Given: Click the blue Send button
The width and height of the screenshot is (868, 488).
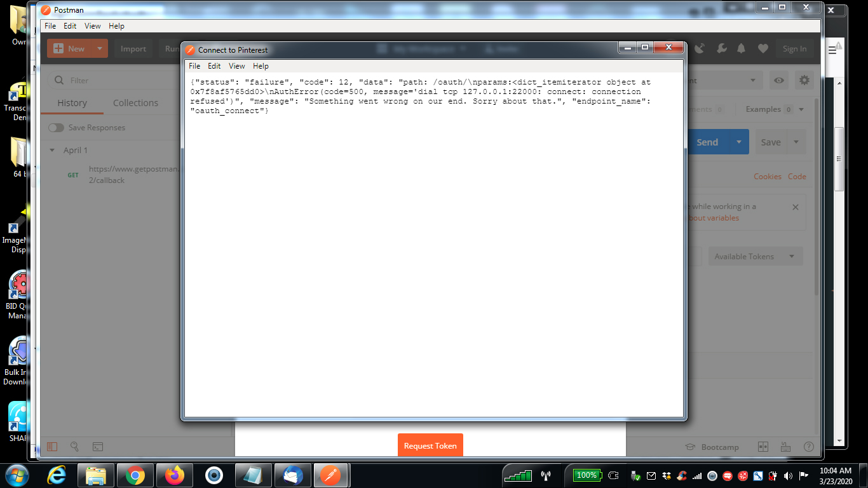Looking at the screenshot, I should tap(707, 142).
